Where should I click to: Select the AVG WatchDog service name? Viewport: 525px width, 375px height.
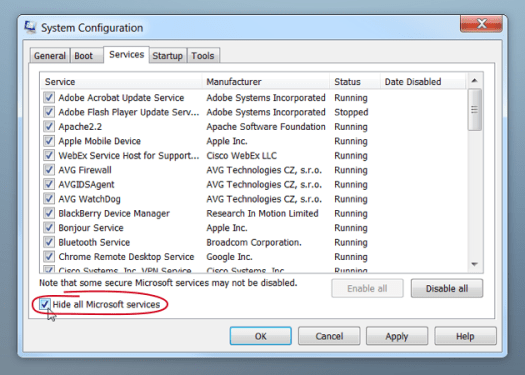click(x=89, y=199)
